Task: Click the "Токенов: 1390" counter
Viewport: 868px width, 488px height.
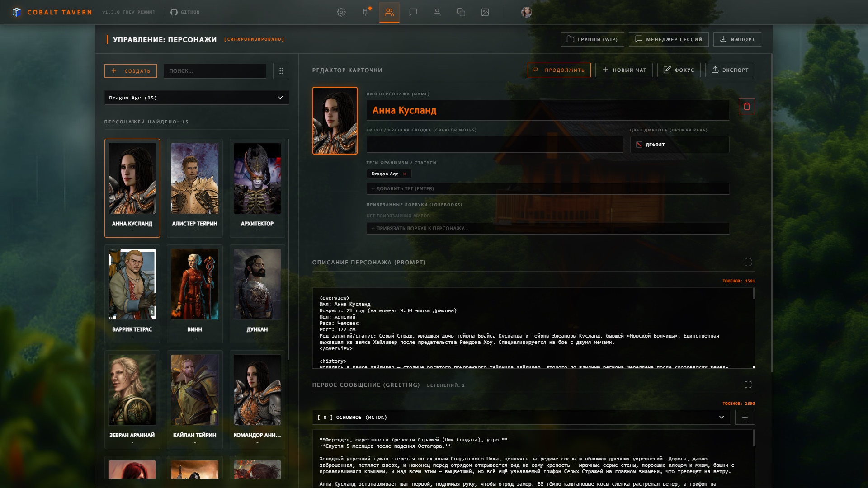Action: (739, 404)
